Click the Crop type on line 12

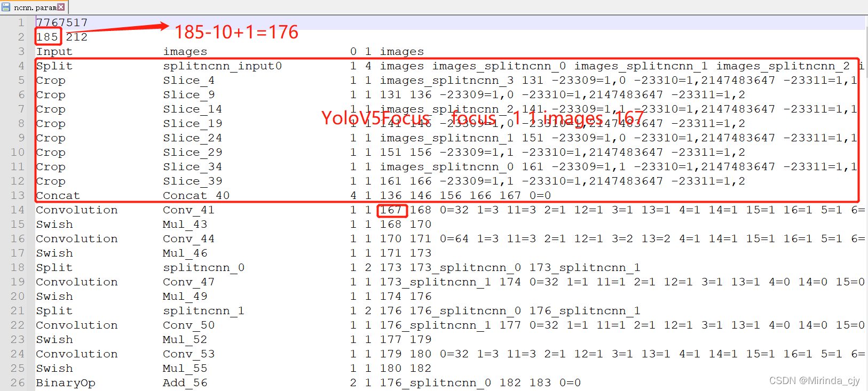point(51,181)
